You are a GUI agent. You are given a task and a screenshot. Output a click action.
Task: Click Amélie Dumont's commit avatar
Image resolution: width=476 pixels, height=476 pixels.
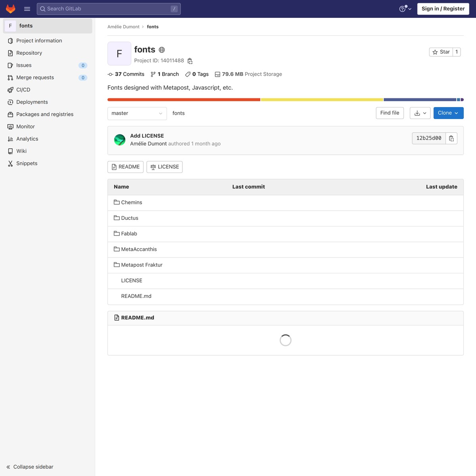point(120,140)
